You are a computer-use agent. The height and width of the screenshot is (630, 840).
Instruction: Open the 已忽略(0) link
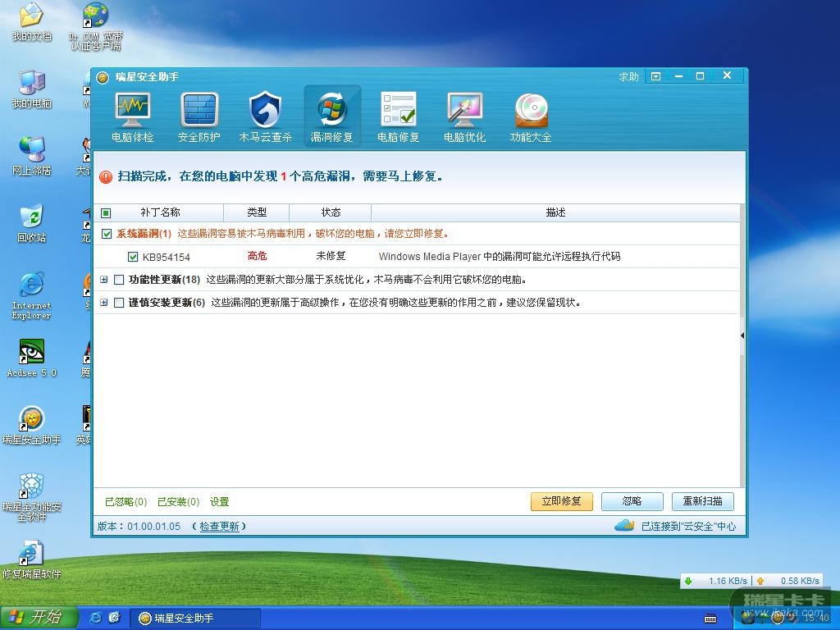[x=126, y=502]
